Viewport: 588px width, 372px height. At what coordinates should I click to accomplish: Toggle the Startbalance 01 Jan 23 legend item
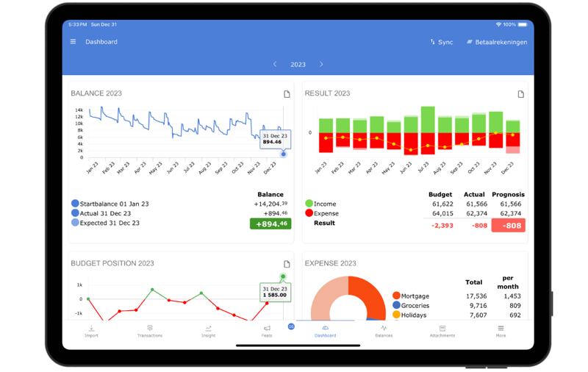(75, 204)
